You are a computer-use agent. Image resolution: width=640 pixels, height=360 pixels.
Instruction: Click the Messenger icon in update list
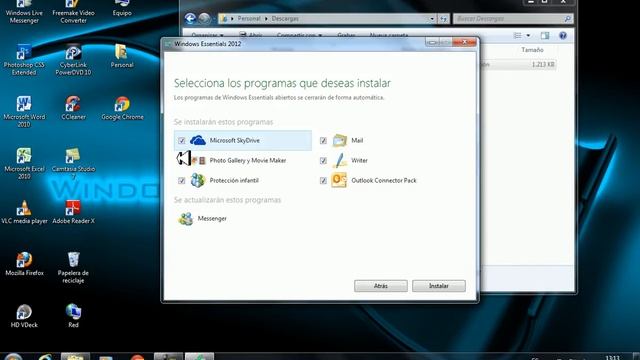[186, 218]
